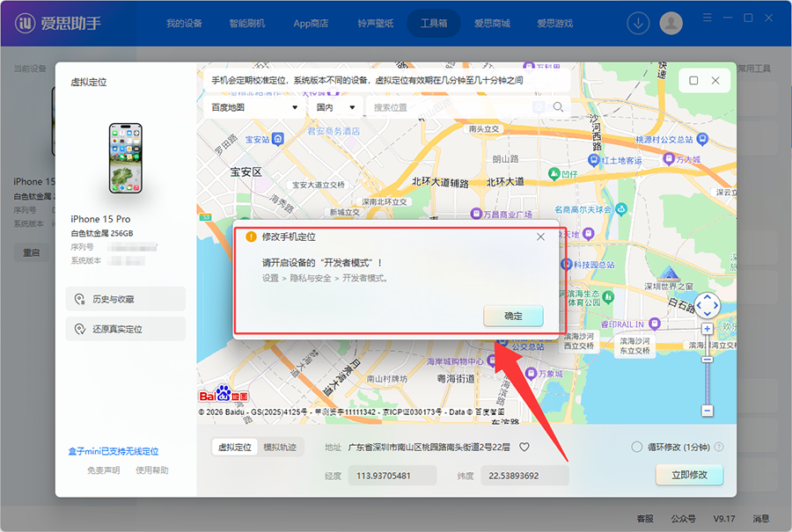Open 客服 in the status bar
The height and width of the screenshot is (532, 792).
(x=645, y=519)
